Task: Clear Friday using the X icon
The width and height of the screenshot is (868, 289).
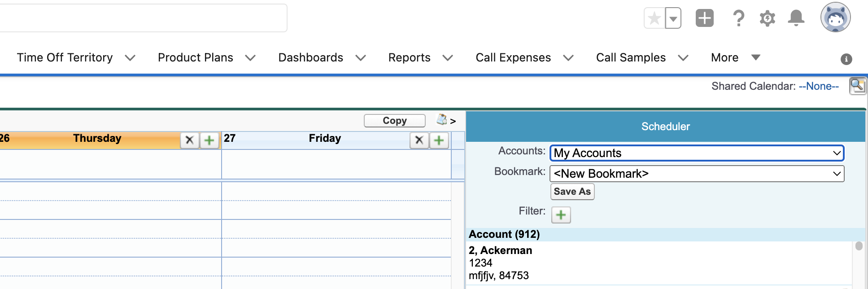Action: click(419, 140)
